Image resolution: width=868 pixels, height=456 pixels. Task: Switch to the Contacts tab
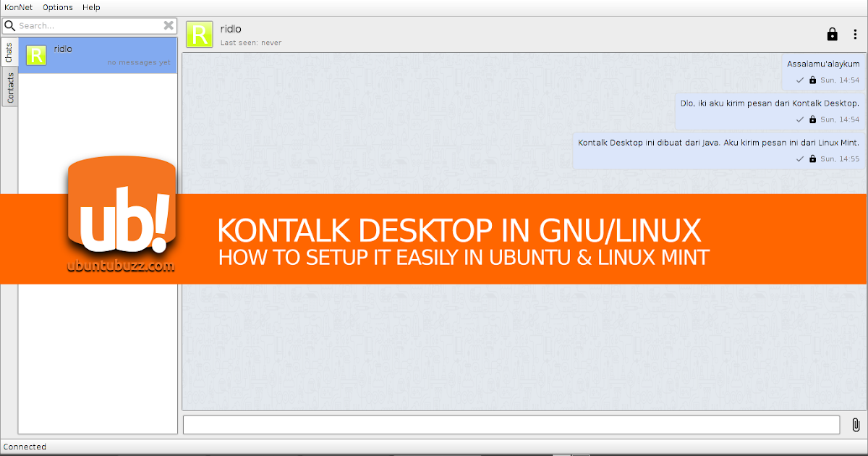9,87
